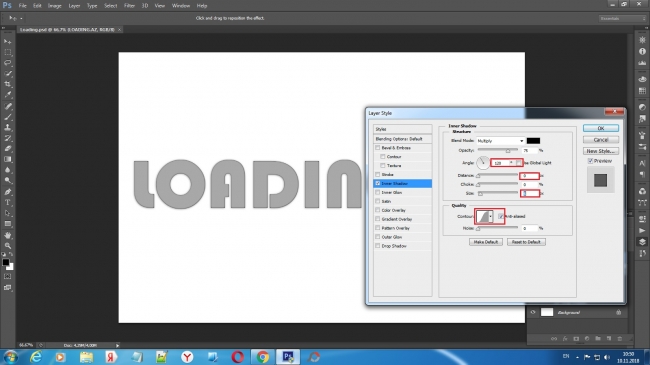Click the black shadow color swatch
The image size is (650, 365).
[x=533, y=141]
